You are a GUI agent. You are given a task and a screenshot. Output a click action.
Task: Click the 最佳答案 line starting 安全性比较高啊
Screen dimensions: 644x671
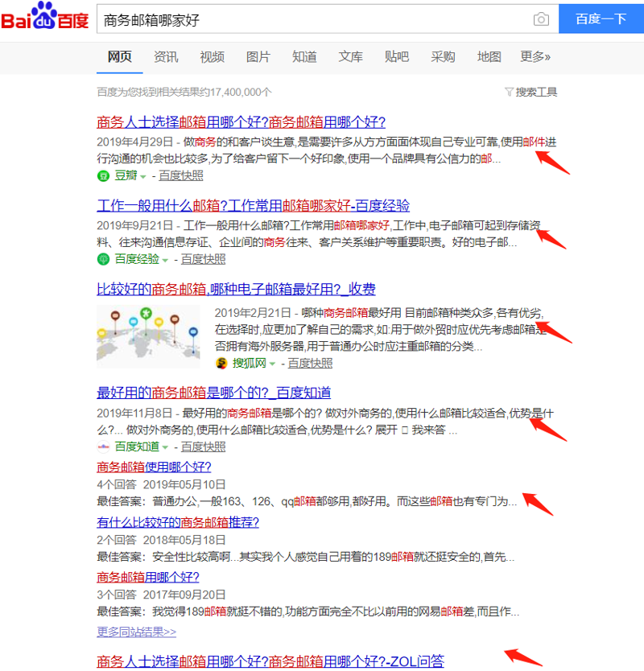pos(306,558)
